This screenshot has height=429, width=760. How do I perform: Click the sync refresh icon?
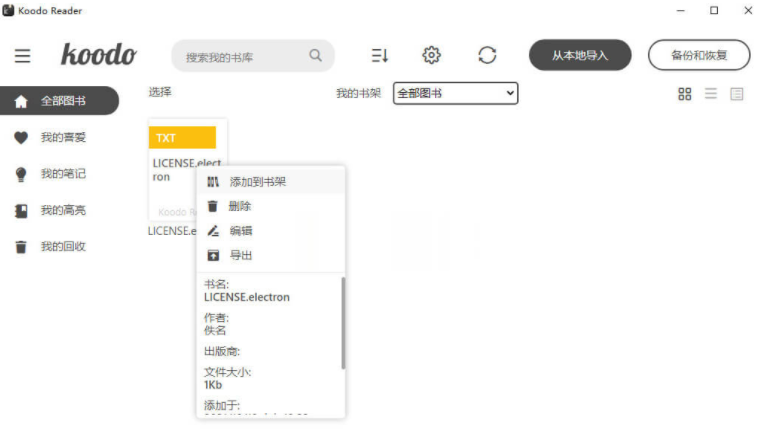[x=487, y=55]
